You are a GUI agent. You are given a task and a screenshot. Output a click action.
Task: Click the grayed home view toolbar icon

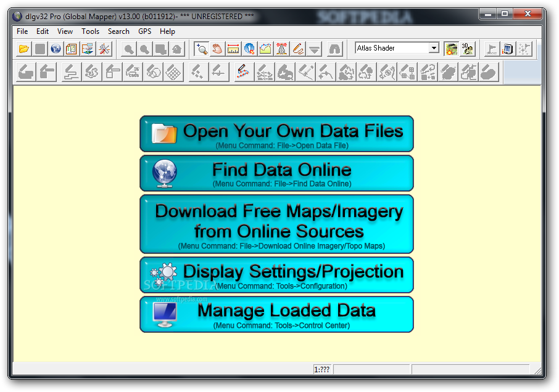click(176, 49)
